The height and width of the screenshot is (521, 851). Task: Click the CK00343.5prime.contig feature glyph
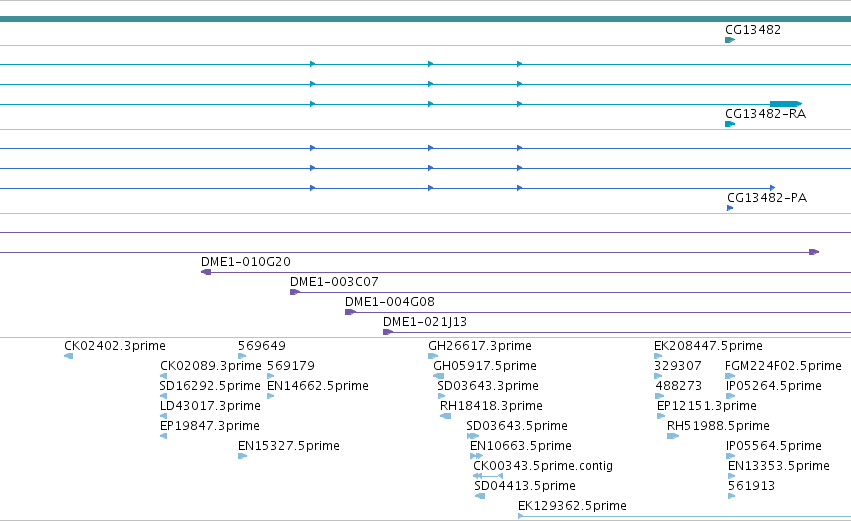click(488, 477)
